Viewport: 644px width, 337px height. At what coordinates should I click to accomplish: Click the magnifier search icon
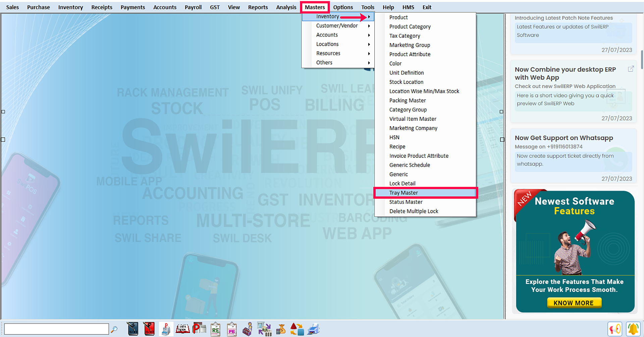tap(114, 329)
